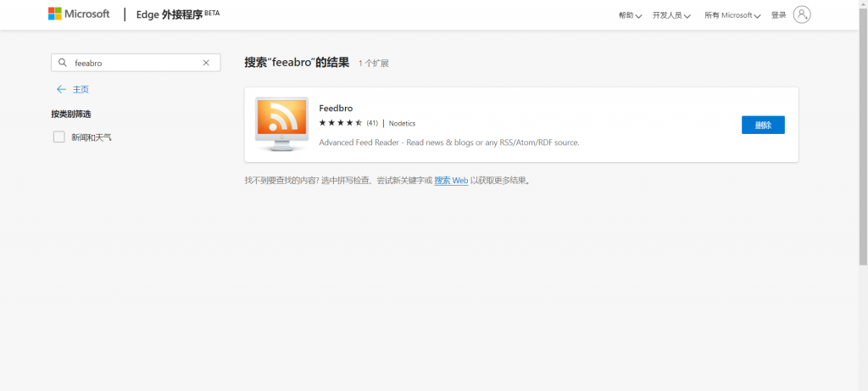Go back via 主页 link
868x391 pixels.
coord(81,89)
